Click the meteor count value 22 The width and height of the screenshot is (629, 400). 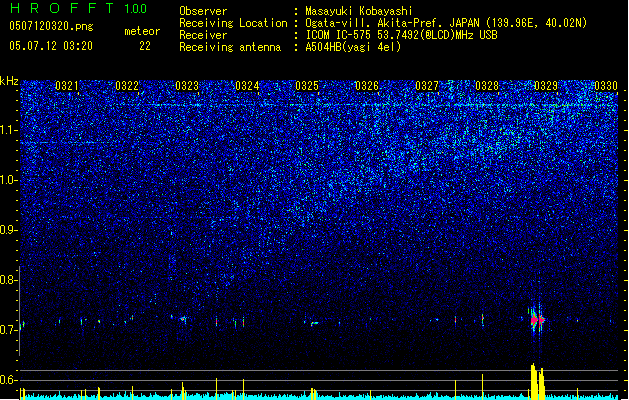(x=145, y=46)
